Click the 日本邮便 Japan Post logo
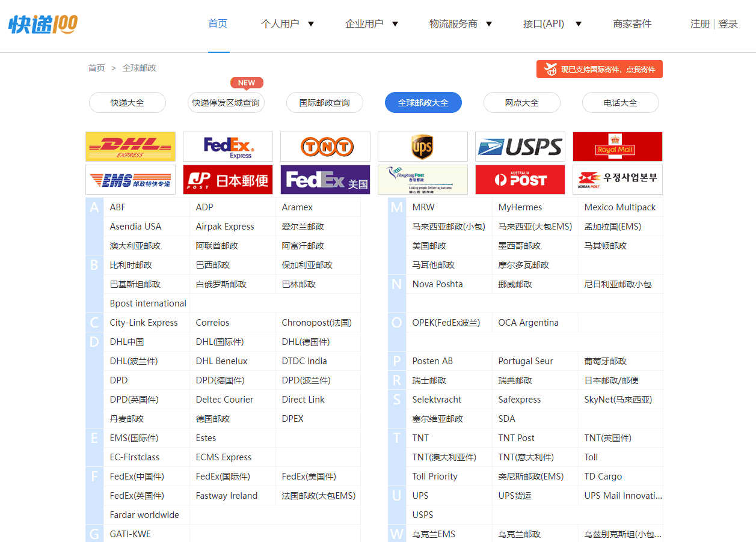Image resolution: width=756 pixels, height=542 pixels. coord(227,179)
